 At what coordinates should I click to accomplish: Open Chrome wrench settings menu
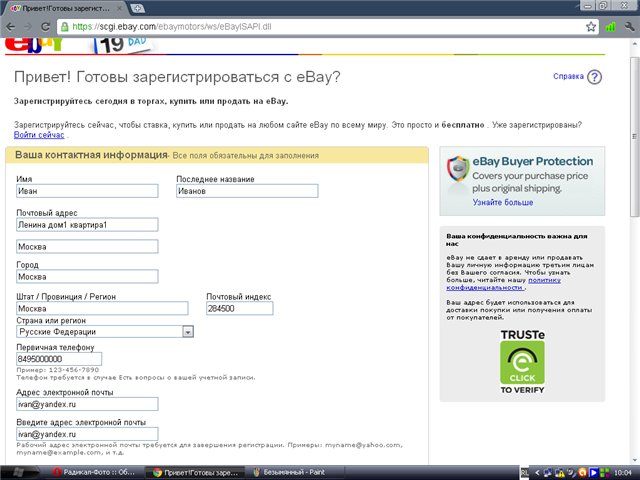coord(629,27)
